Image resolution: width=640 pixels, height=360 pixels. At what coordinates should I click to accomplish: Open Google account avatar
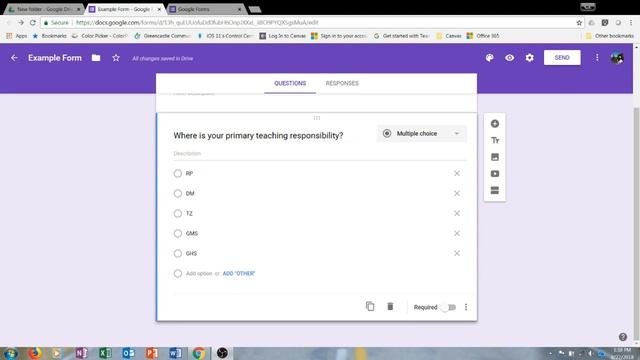coord(617,58)
